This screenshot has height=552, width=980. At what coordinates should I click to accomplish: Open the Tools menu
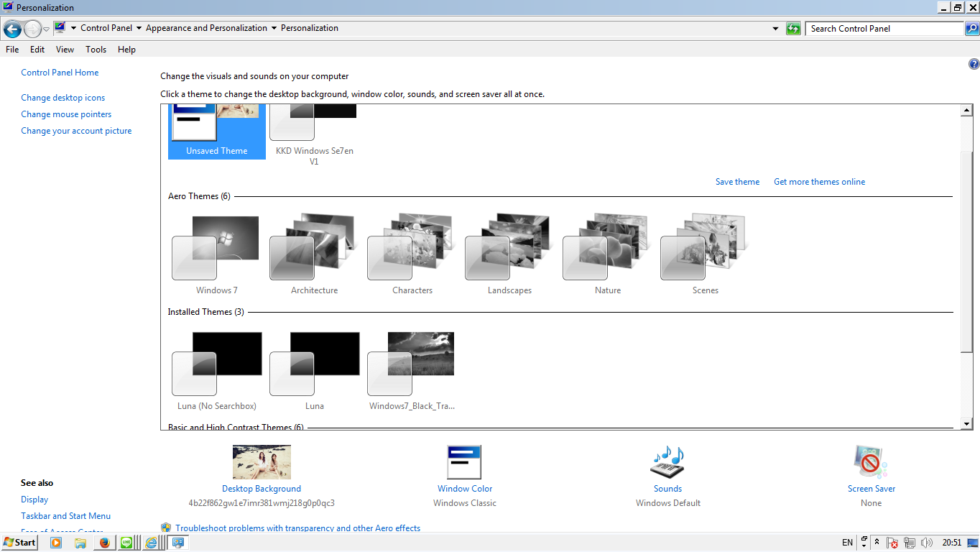pos(96,50)
